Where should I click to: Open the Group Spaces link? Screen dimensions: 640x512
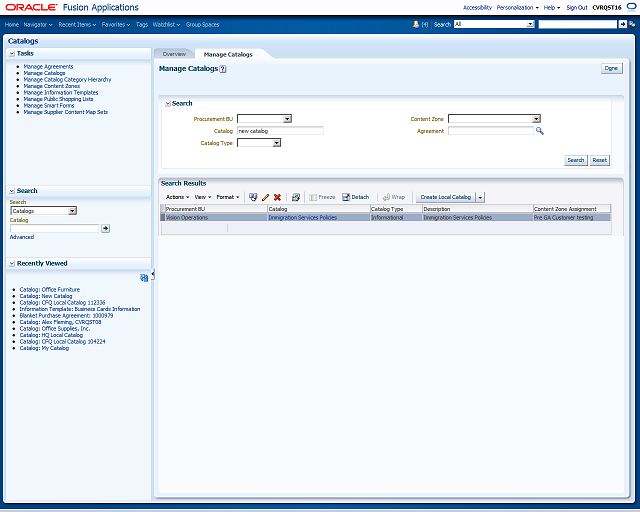202,24
